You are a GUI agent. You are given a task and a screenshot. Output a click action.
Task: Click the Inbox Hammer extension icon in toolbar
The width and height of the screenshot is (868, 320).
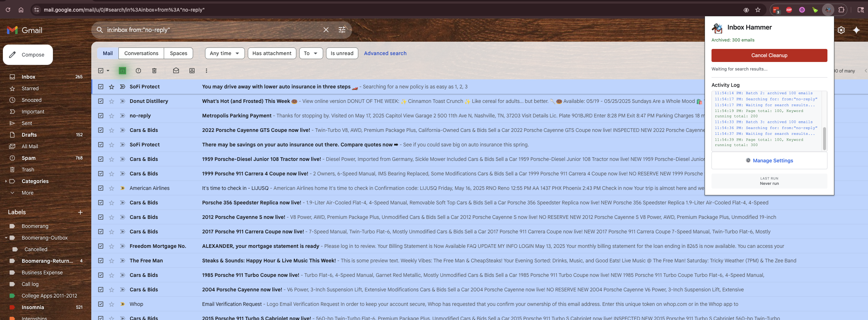coord(828,10)
